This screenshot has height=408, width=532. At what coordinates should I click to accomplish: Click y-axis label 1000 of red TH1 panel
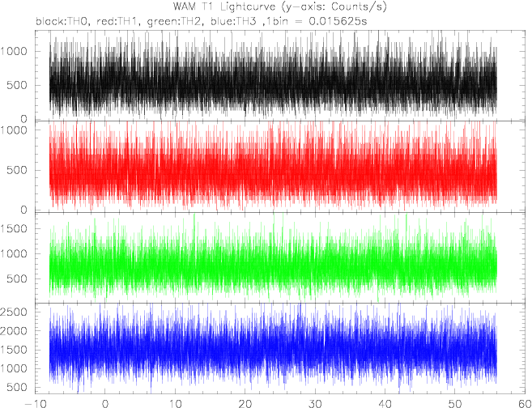click(14, 130)
